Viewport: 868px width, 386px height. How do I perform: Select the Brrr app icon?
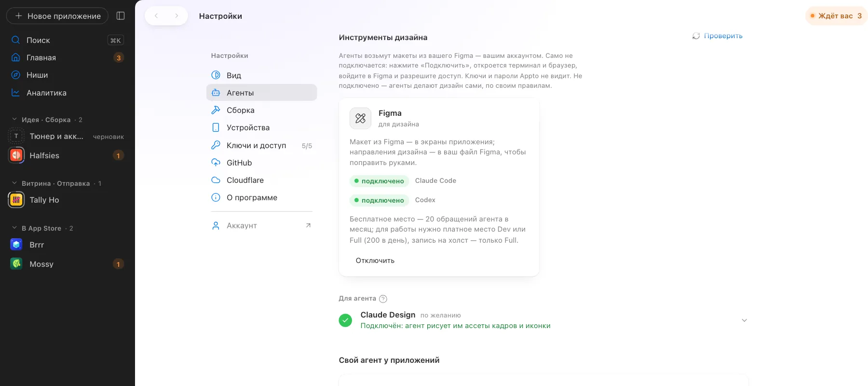tap(16, 245)
